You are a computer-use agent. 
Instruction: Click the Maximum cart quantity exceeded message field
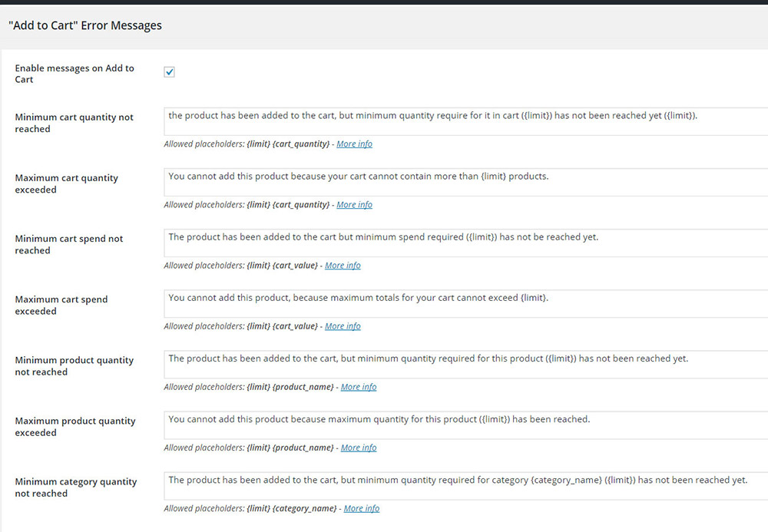pyautogui.click(x=465, y=182)
